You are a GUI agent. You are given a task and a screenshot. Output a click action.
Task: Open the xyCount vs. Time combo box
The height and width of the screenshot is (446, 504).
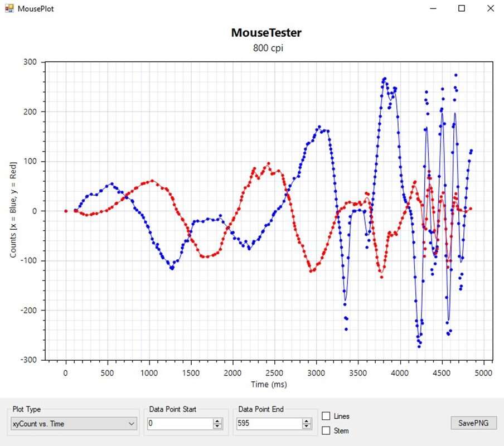(68, 424)
